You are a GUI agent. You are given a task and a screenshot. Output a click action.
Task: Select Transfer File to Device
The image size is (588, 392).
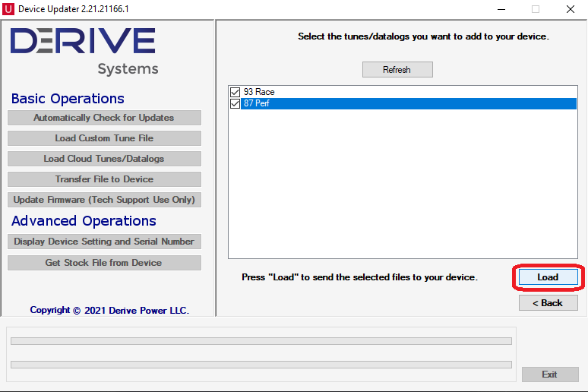click(x=104, y=179)
